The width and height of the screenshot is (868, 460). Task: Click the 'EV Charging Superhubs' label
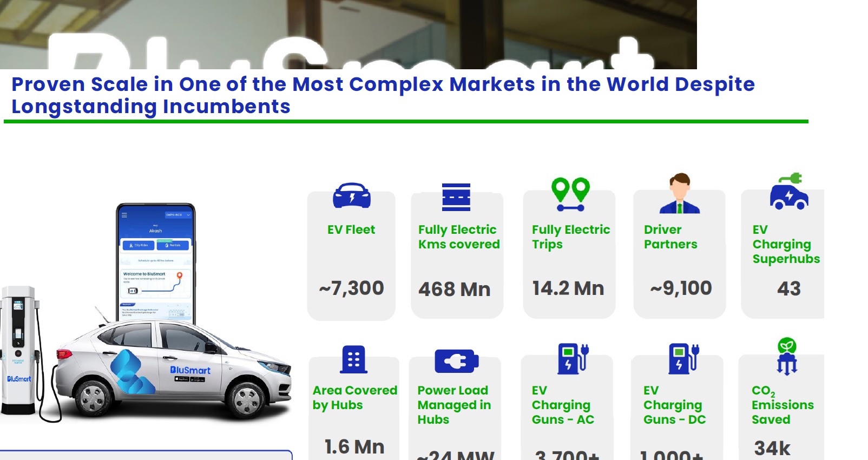coord(786,244)
